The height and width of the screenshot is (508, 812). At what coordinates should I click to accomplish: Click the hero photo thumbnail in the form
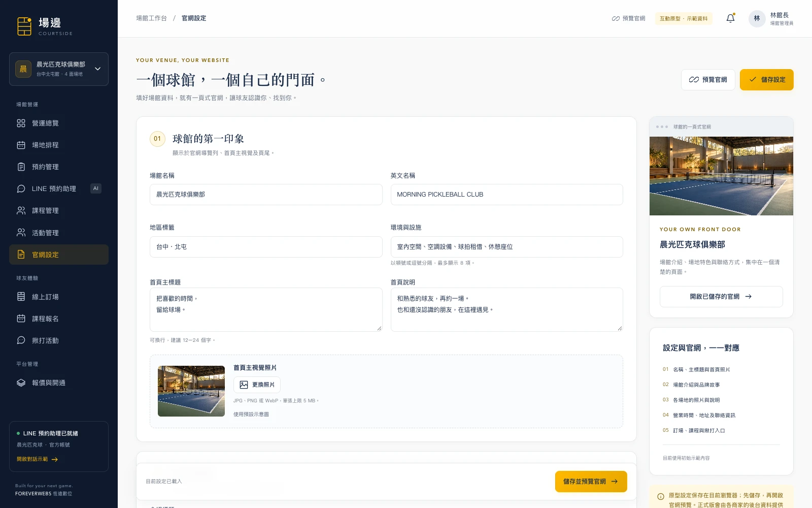point(191,391)
